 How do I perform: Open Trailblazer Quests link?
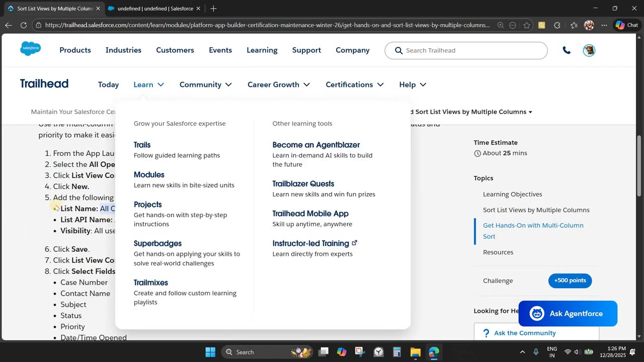pyautogui.click(x=303, y=184)
